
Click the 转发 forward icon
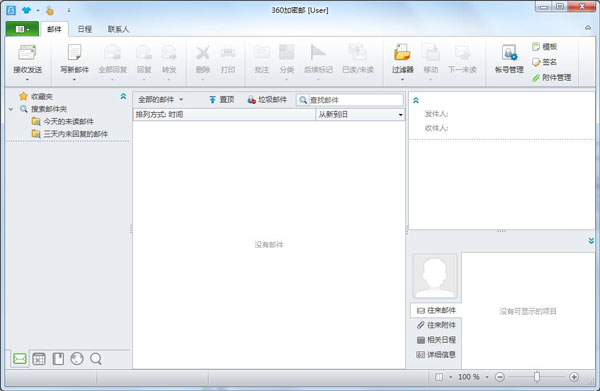tap(169, 53)
